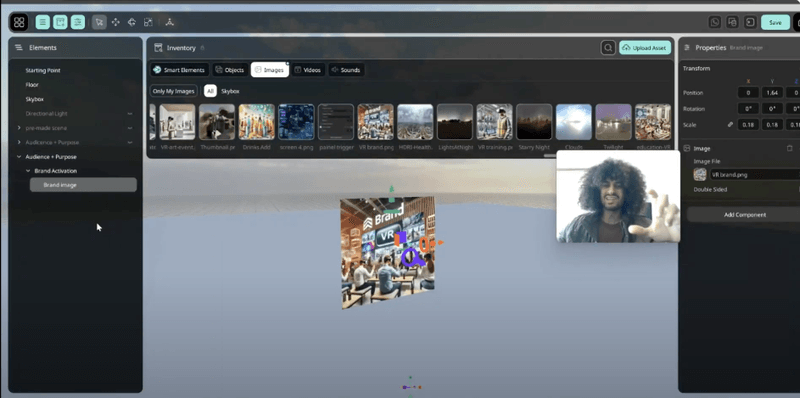Viewport: 800px width, 398px height.
Task: Click the Image File preview thumbnail
Action: (x=699, y=175)
